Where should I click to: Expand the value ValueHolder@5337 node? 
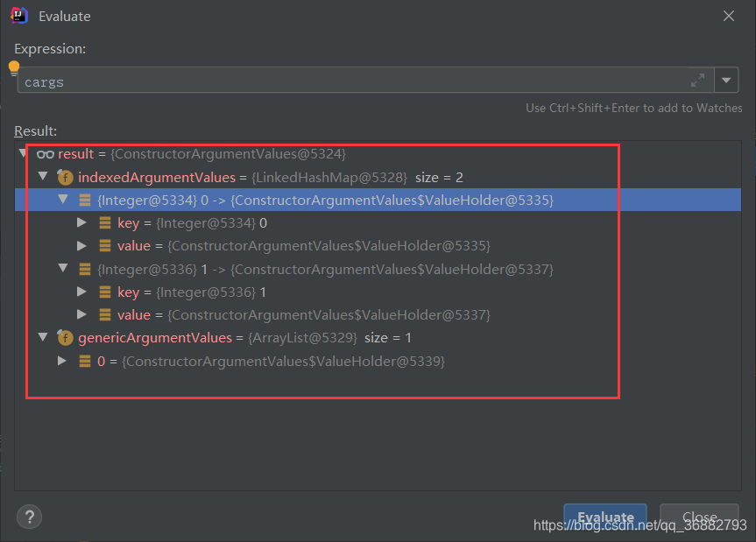[82, 314]
